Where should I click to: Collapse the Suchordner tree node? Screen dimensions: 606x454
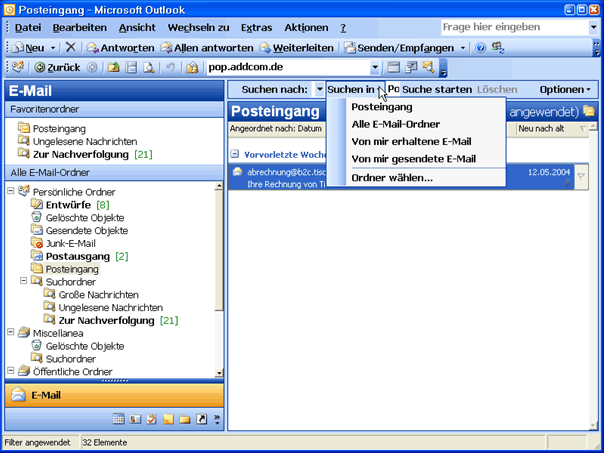pos(24,281)
